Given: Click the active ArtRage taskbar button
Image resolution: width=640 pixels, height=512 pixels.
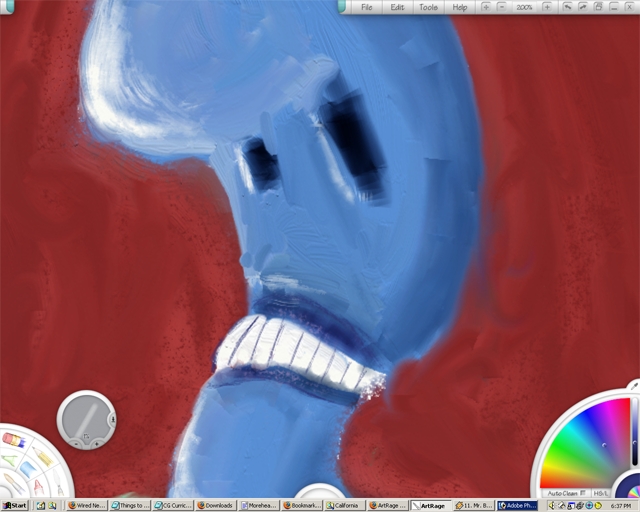Looking at the screenshot, I should pyautogui.click(x=431, y=505).
